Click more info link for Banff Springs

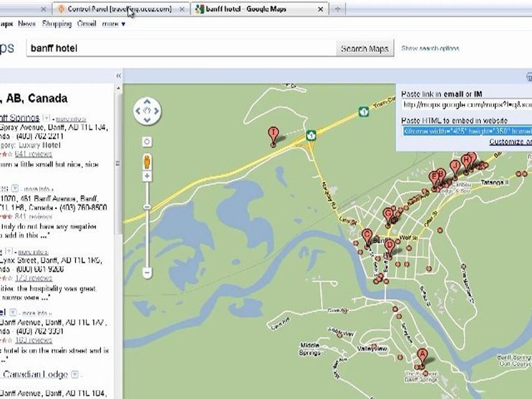click(70, 119)
